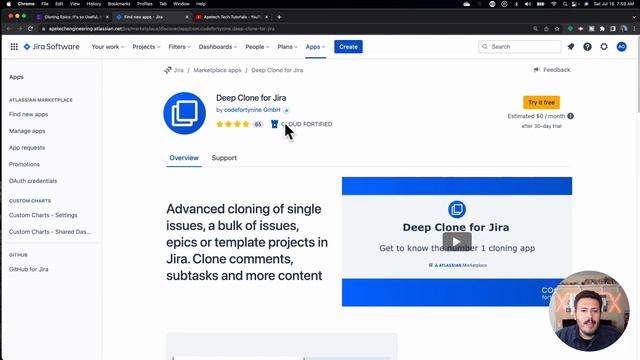The image size is (640, 360).
Task: Expand the Filters dropdown
Action: click(x=179, y=47)
